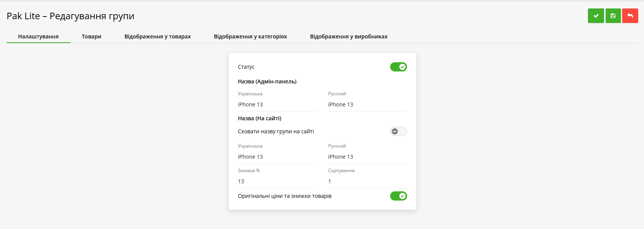Click the Russian site name field

(x=367, y=156)
